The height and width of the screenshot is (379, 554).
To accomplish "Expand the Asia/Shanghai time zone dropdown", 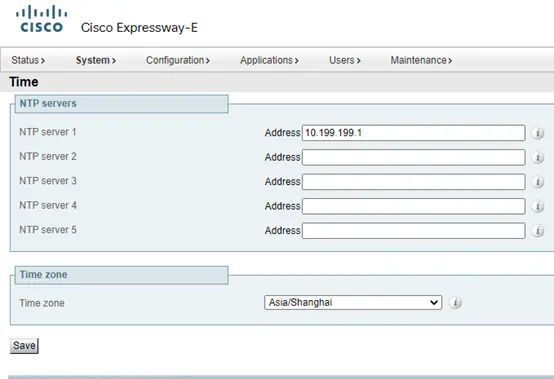I will pyautogui.click(x=353, y=303).
